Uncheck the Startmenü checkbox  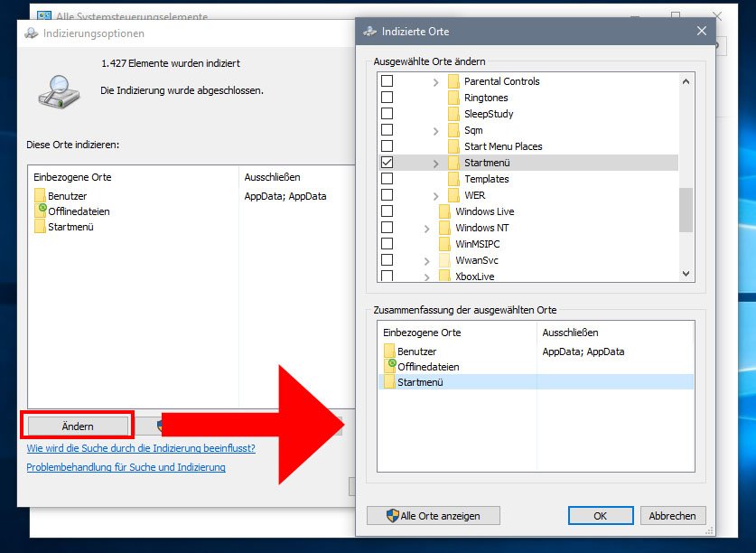pos(388,162)
